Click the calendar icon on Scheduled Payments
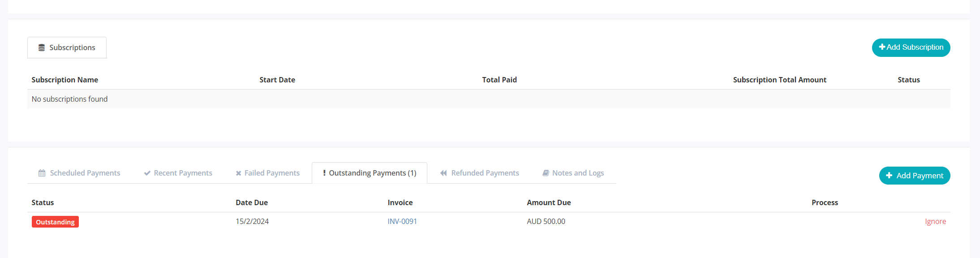980x258 pixels. [x=42, y=173]
